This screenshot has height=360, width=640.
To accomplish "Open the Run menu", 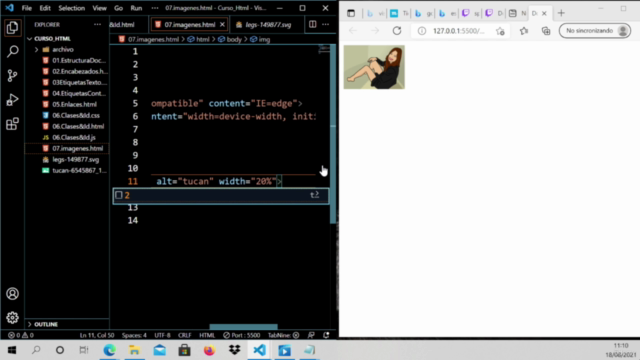I will click(x=136, y=8).
